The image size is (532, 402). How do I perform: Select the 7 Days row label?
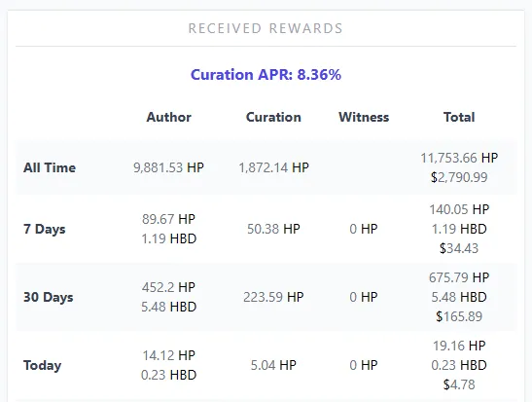pos(45,229)
